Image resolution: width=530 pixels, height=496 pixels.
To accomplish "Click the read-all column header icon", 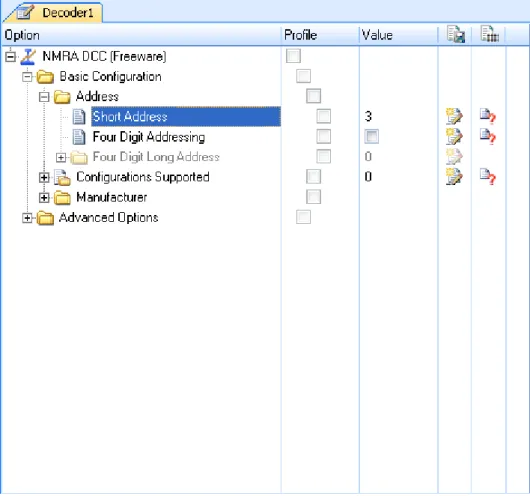I will click(490, 34).
